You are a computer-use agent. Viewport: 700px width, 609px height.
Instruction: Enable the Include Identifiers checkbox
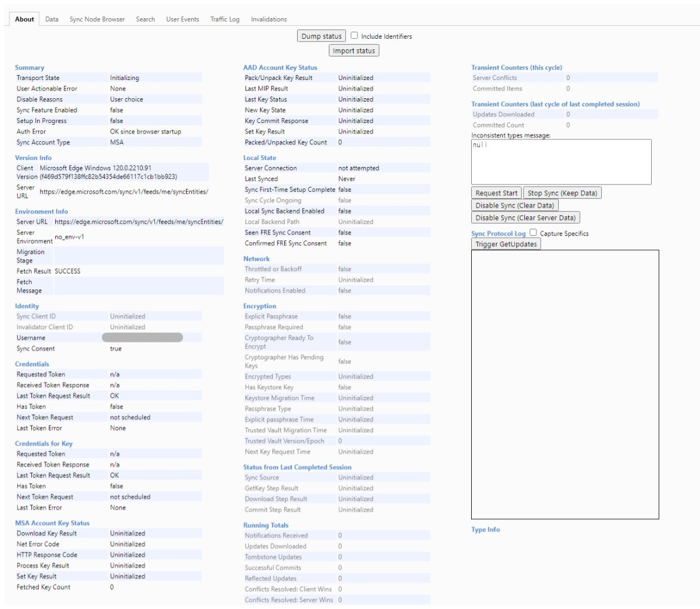pos(354,35)
